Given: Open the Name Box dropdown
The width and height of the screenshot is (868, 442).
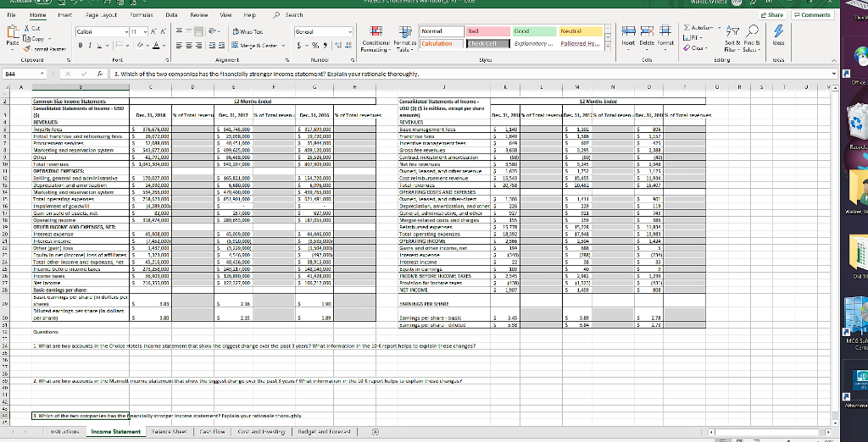Looking at the screenshot, I should 42,74.
